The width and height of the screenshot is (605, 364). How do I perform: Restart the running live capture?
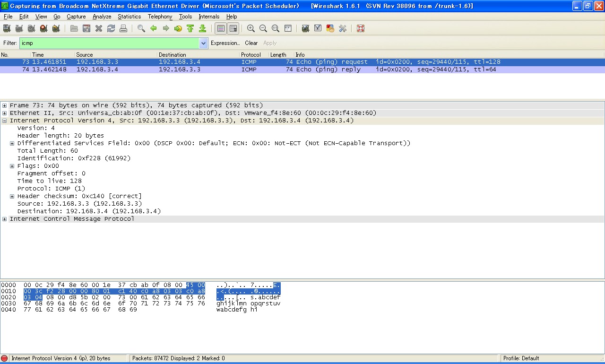pos(56,28)
